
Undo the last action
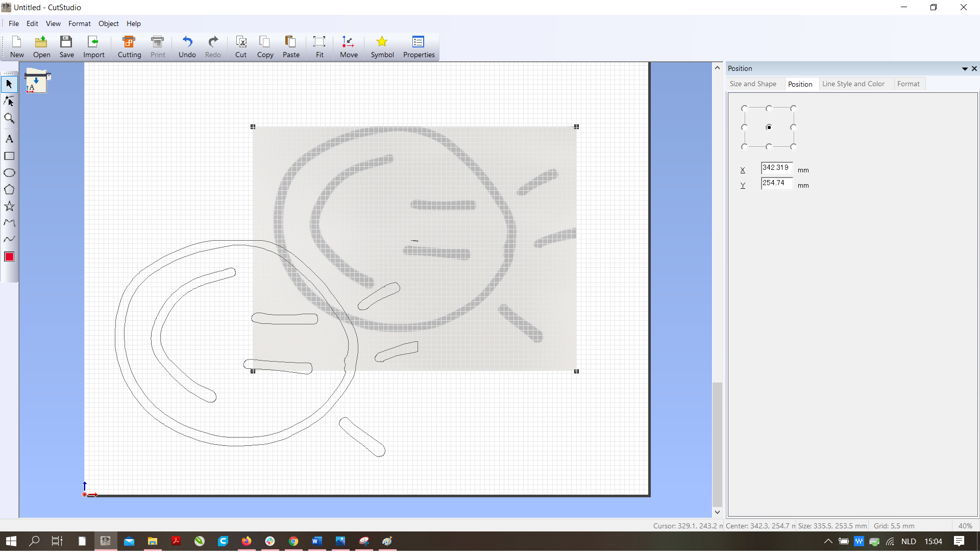(187, 47)
